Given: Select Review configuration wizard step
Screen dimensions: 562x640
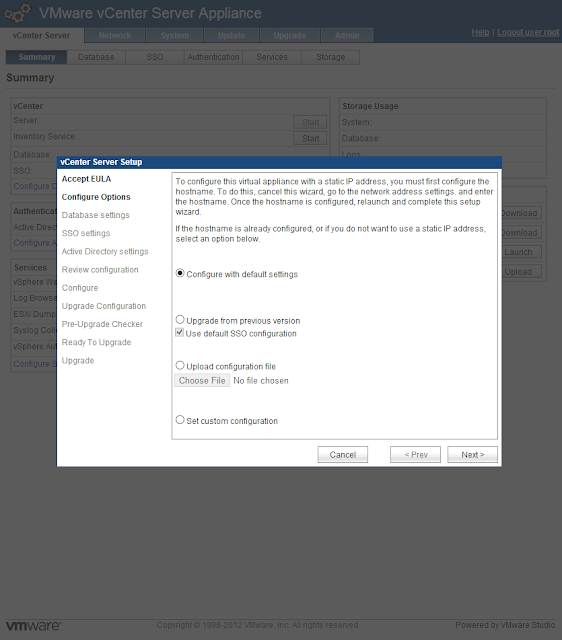Looking at the screenshot, I should pyautogui.click(x=100, y=270).
